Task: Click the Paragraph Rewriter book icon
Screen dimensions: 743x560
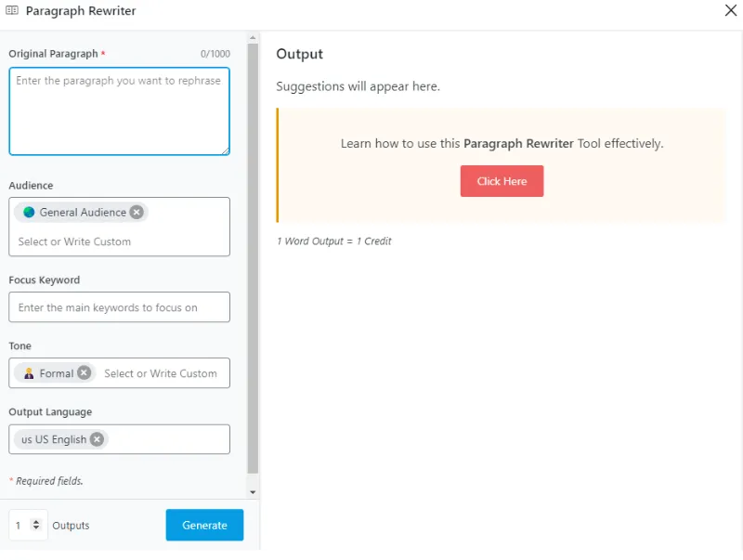Action: click(12, 11)
